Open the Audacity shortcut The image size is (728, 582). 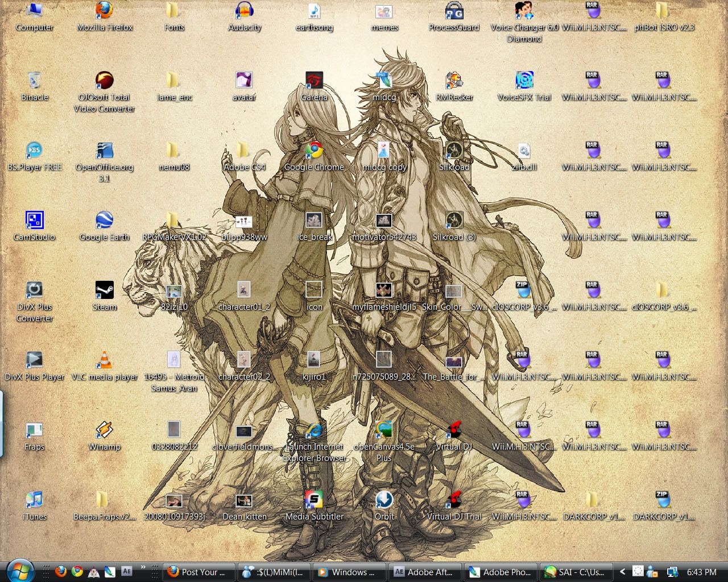click(245, 16)
